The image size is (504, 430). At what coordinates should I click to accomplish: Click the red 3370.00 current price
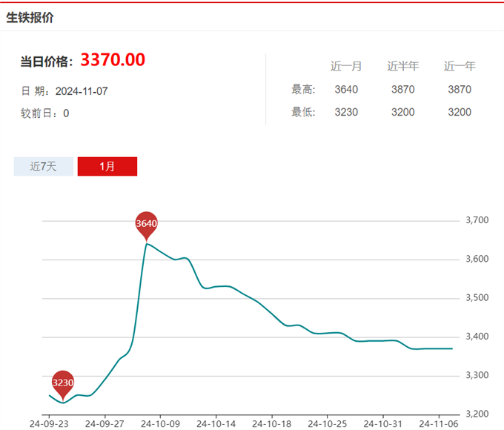[x=113, y=60]
